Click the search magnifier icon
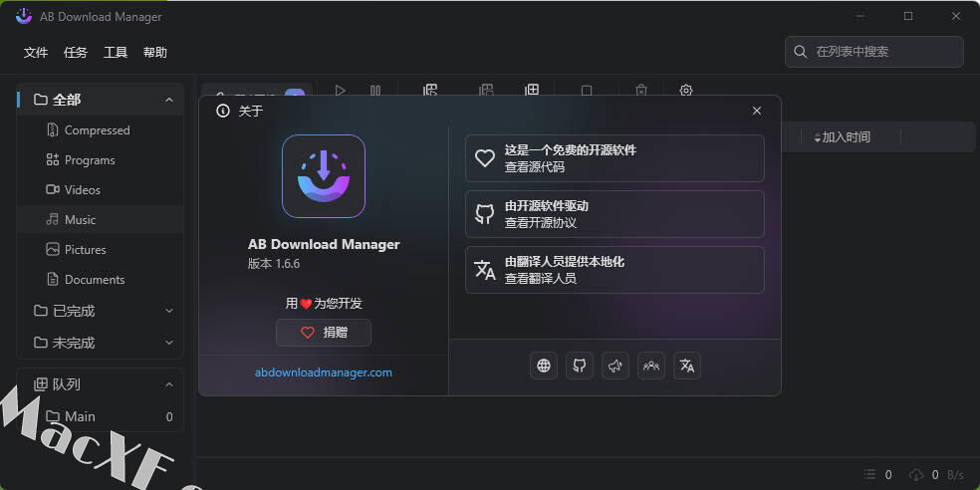The width and height of the screenshot is (980, 490). 800,52
